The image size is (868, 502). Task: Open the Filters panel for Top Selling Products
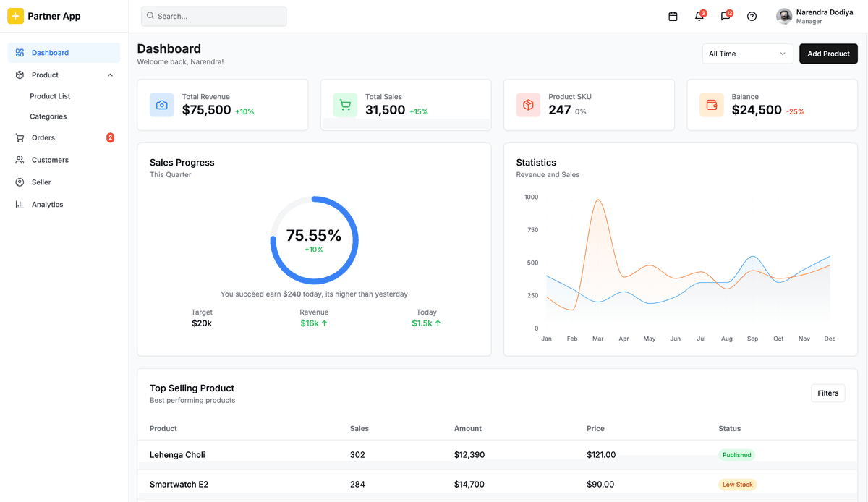coord(827,393)
